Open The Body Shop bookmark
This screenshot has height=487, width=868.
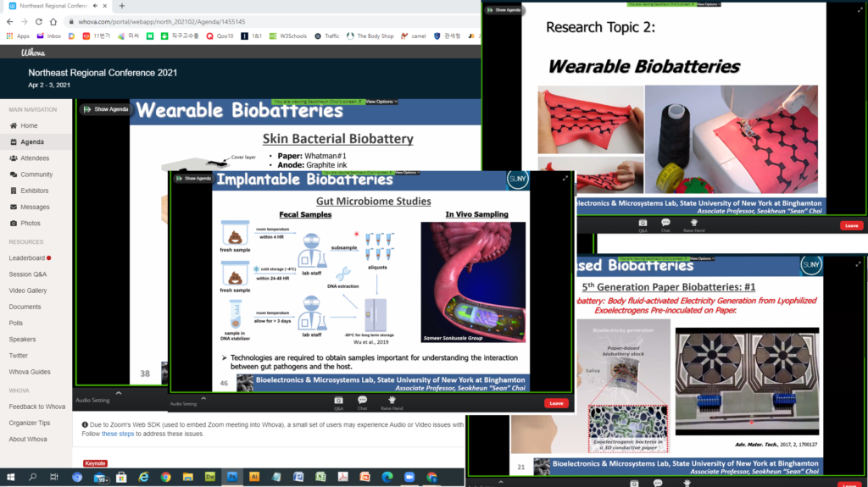click(x=370, y=36)
